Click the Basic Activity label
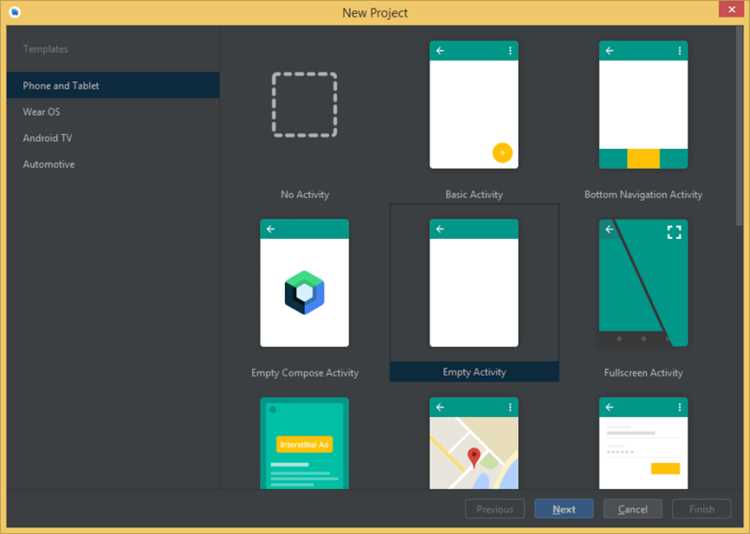 474,195
